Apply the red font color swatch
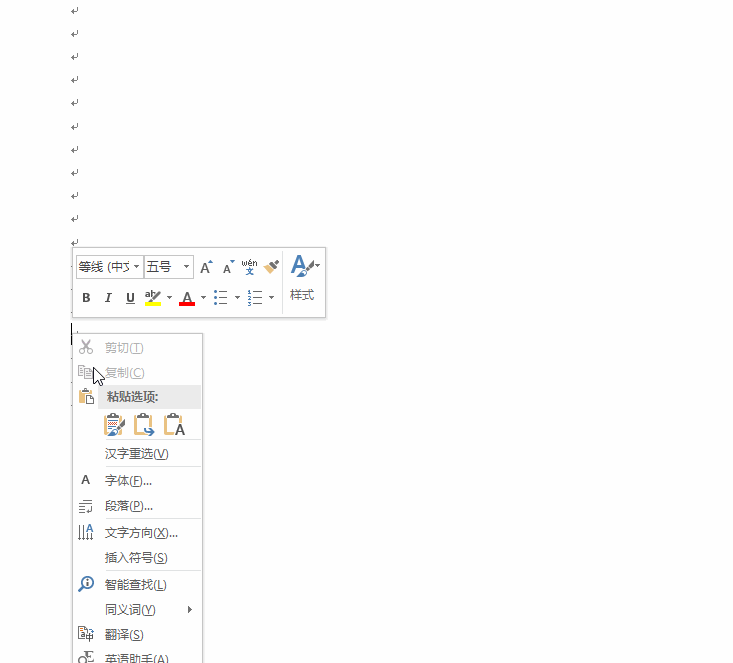Image resolution: width=733 pixels, height=663 pixels. [187, 298]
